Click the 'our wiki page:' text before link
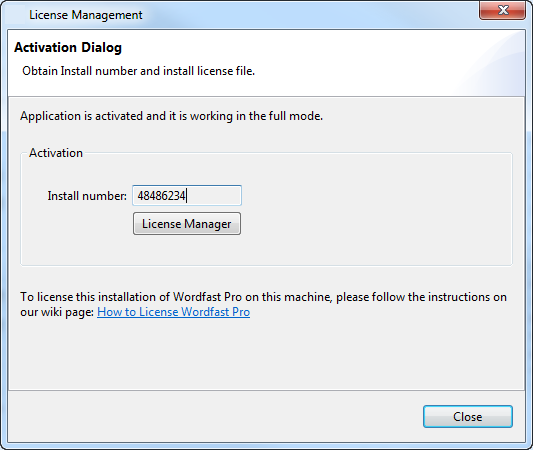This screenshot has height=450, width=533. pos(57,312)
